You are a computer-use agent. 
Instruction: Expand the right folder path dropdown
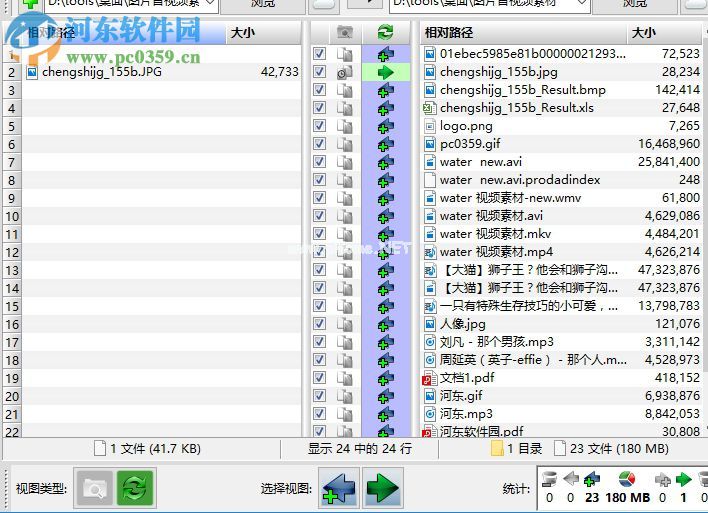pos(582,4)
